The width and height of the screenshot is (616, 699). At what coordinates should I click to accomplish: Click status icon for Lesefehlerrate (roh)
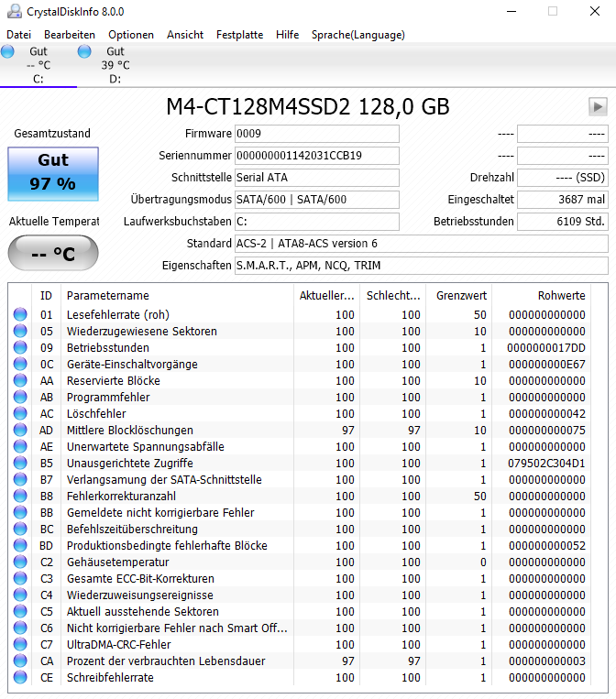coord(20,314)
